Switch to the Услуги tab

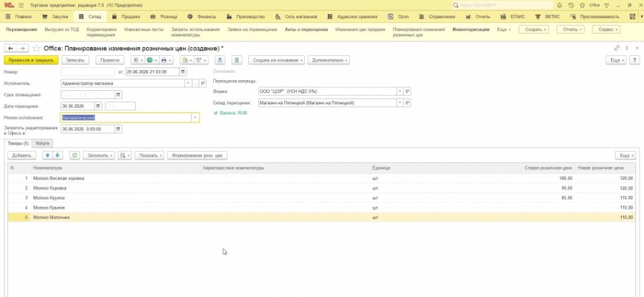coord(42,143)
